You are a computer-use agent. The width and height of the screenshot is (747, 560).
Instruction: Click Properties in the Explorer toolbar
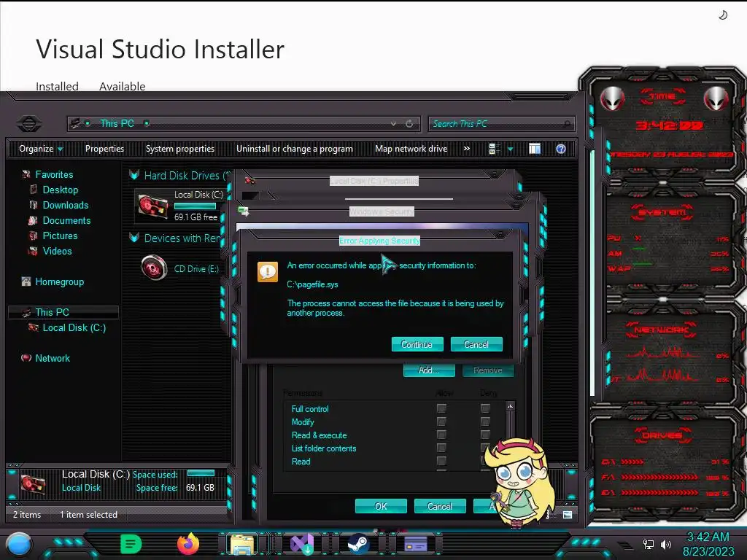pyautogui.click(x=104, y=149)
